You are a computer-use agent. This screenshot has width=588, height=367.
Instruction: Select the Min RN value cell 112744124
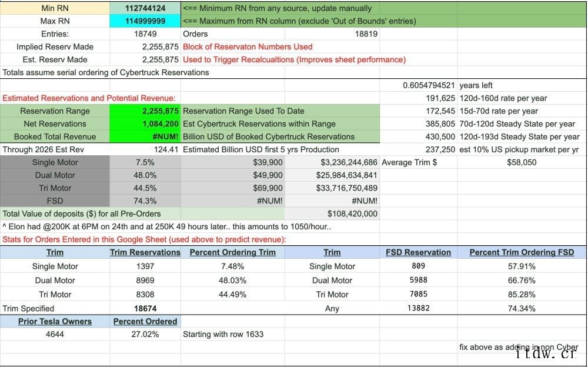[145, 8]
